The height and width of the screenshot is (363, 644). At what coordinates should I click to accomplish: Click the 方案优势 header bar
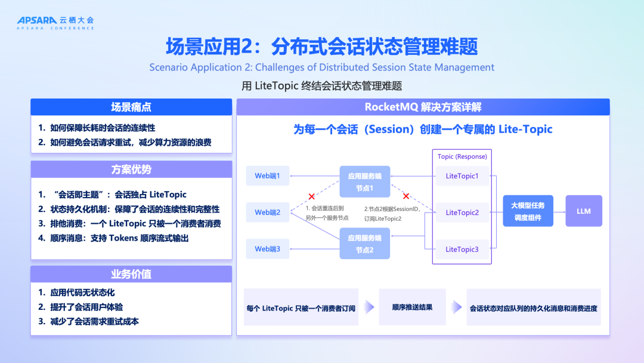click(131, 169)
